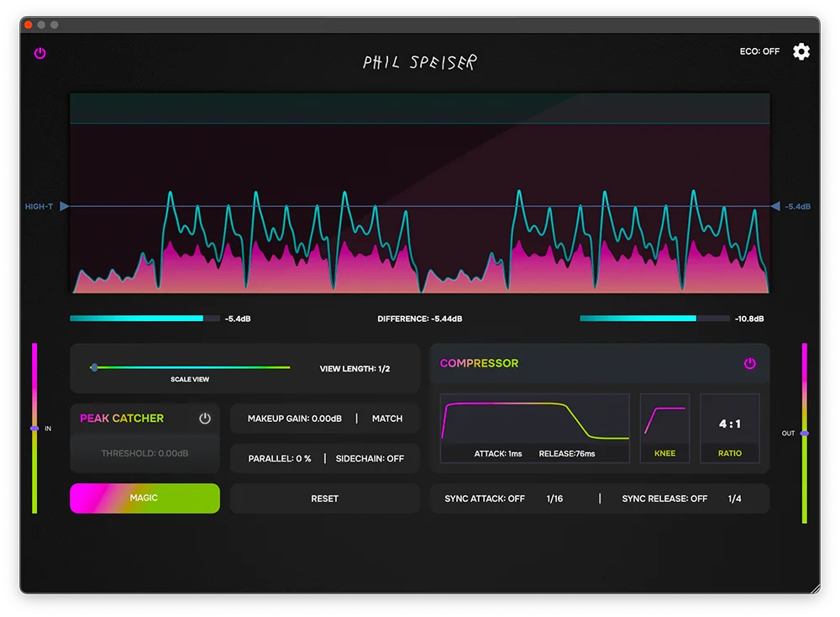
Task: Click the right -5.4dB threshold arrow
Action: [x=775, y=207]
